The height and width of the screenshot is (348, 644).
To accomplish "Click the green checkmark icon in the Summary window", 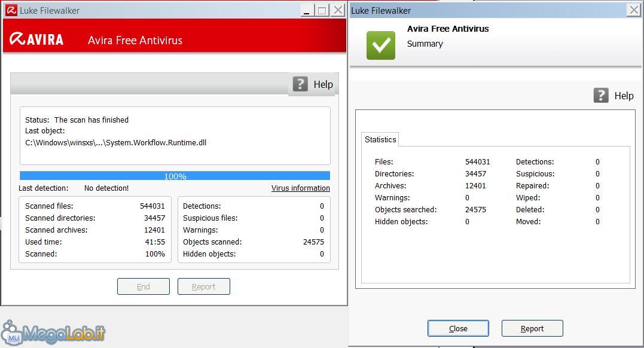I will (381, 45).
